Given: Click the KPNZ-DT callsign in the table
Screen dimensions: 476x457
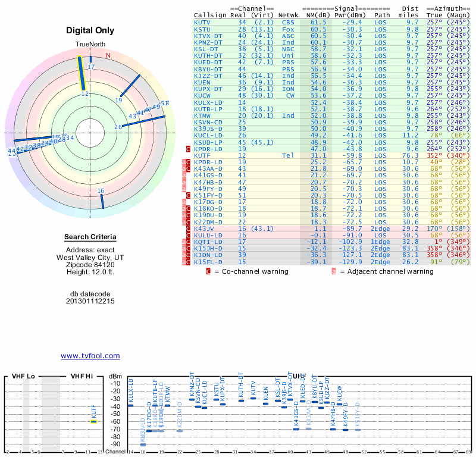Looking at the screenshot, I should 208,42.
